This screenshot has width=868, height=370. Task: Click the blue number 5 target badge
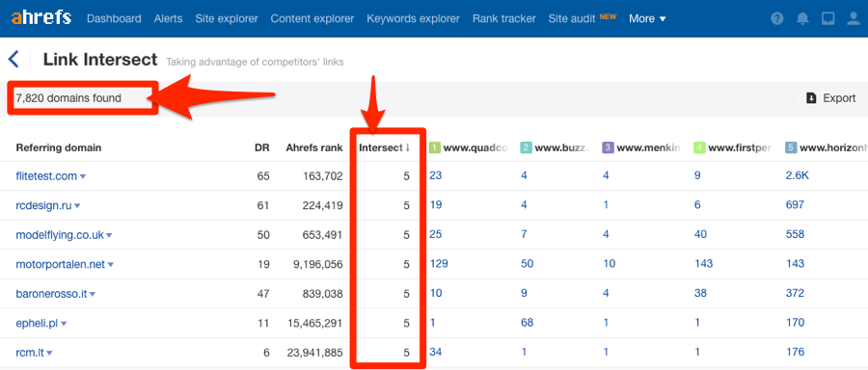[x=791, y=147]
